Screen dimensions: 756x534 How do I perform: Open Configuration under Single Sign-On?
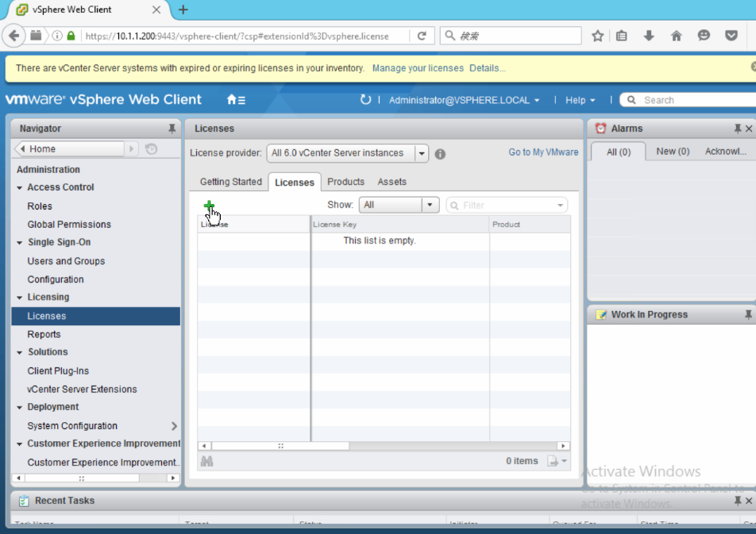coord(56,279)
